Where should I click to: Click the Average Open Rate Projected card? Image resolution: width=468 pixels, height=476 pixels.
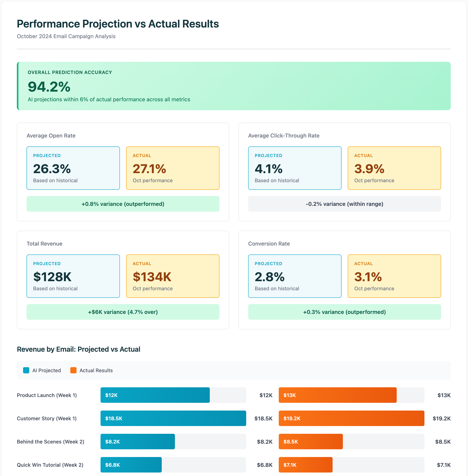tap(73, 168)
